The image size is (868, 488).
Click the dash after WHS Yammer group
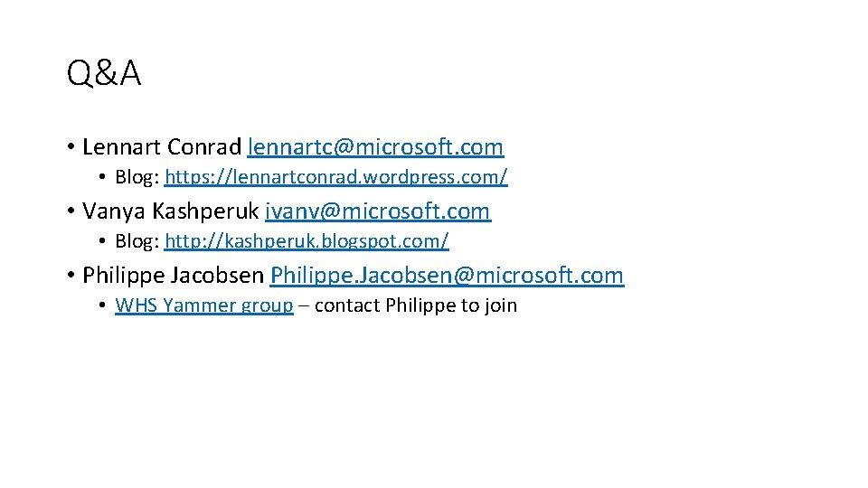(x=304, y=306)
